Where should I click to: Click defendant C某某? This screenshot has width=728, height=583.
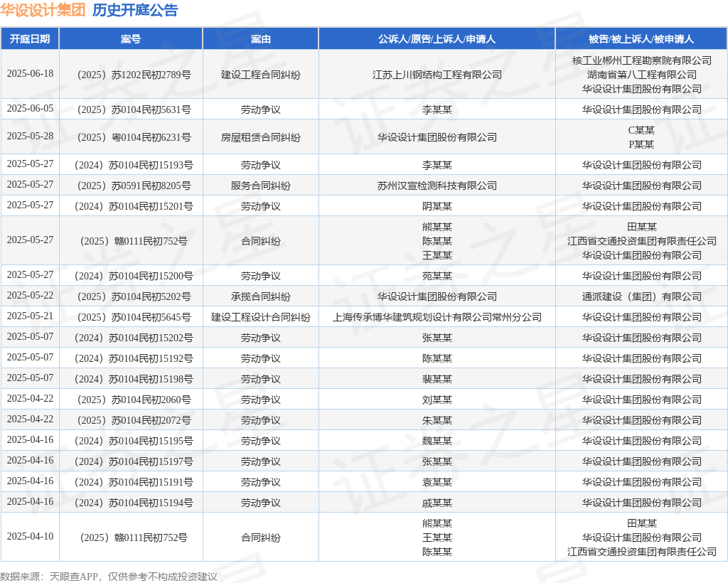coord(642,130)
